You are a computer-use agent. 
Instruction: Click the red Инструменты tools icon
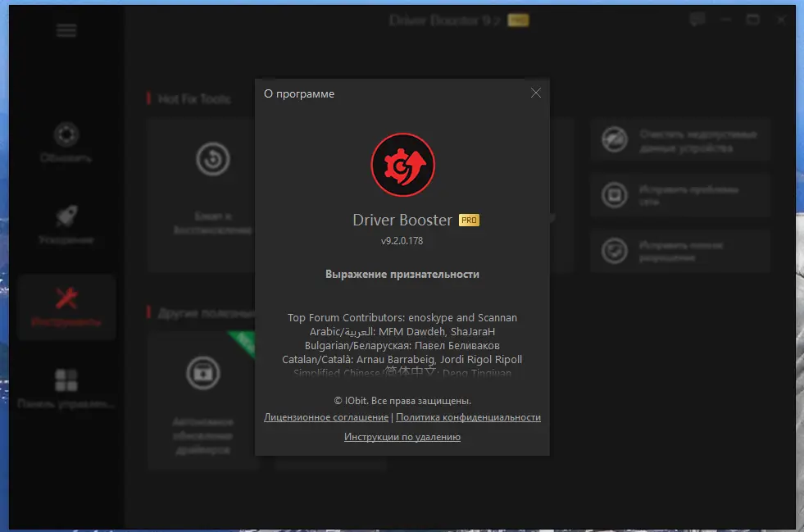(66, 299)
